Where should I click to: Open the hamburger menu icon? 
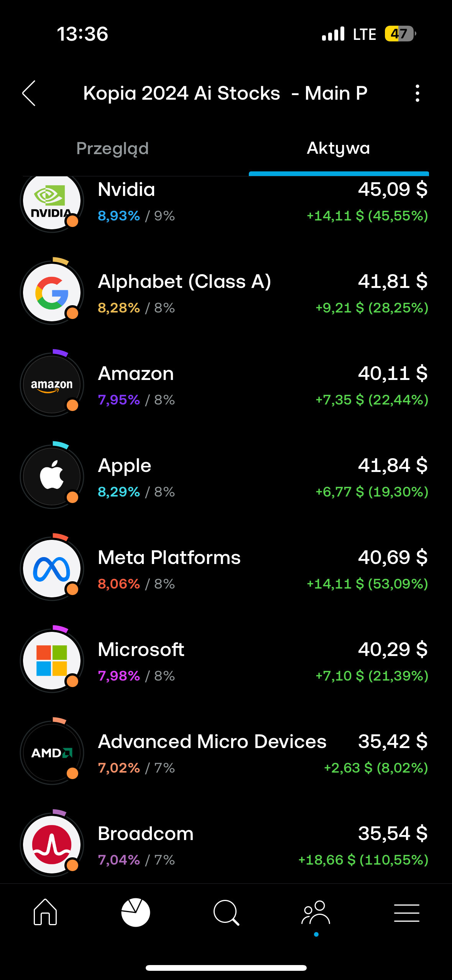coord(406,912)
